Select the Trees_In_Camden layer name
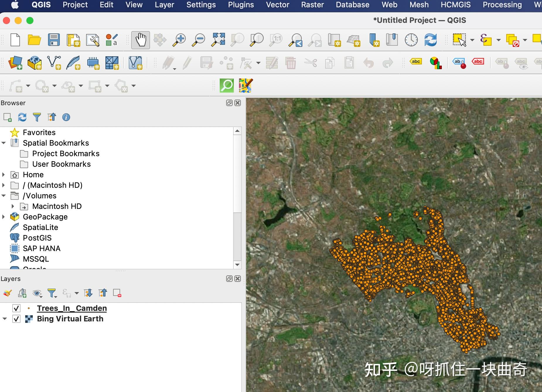 tap(72, 308)
